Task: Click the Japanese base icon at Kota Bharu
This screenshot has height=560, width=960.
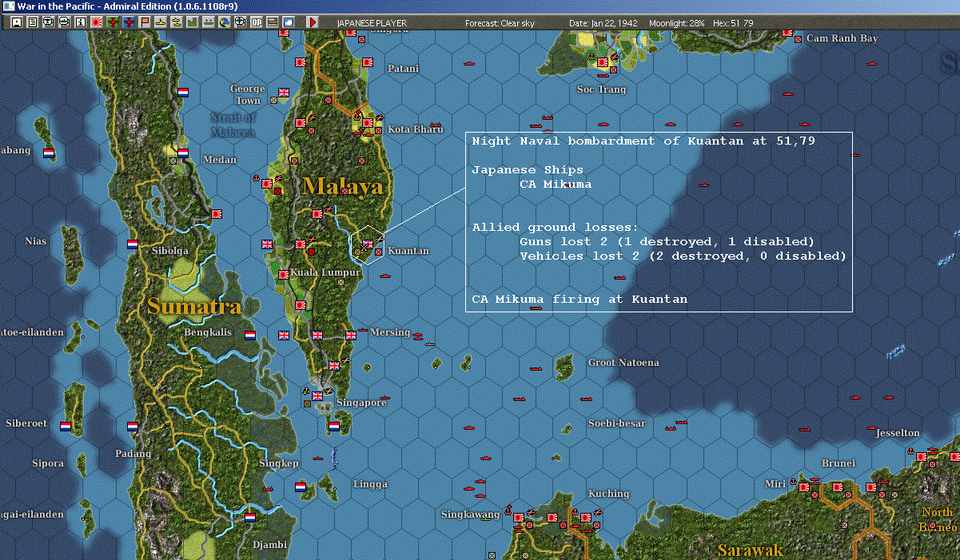Action: click(368, 124)
